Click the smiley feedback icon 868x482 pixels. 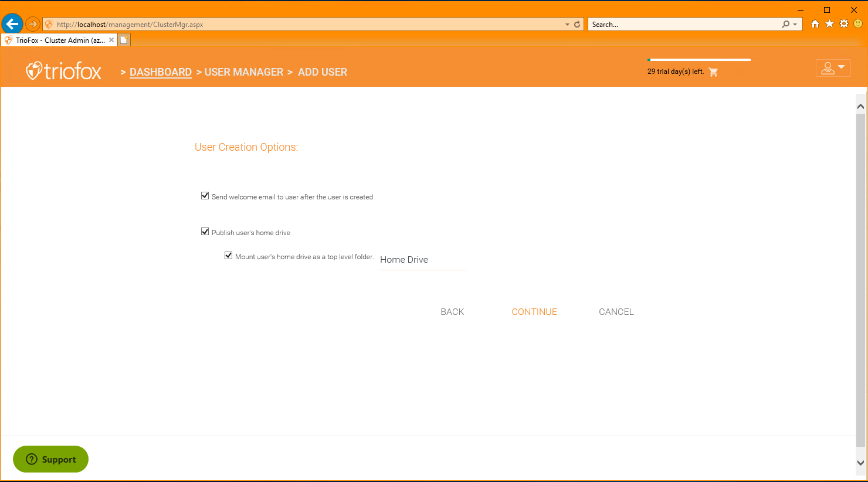(x=858, y=24)
